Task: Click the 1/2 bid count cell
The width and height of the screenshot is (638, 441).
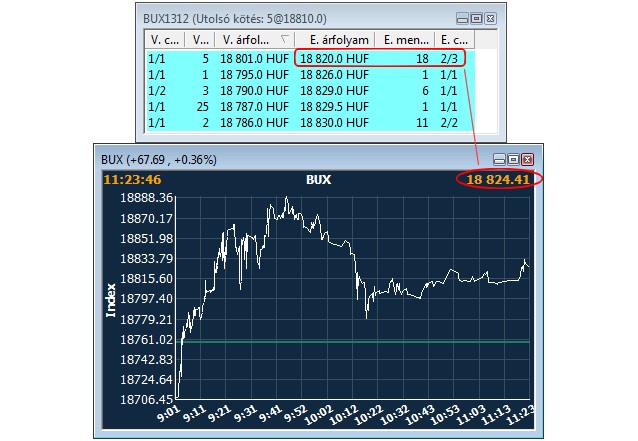Action: [x=157, y=91]
